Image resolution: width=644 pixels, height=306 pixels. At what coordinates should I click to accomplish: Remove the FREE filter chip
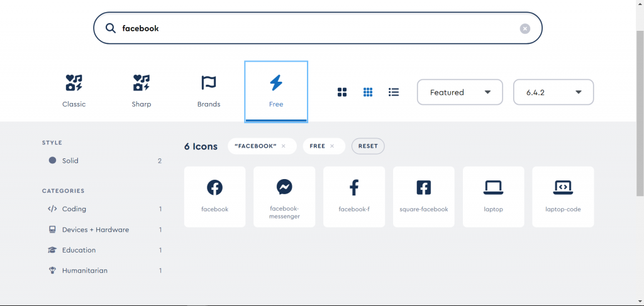click(332, 146)
